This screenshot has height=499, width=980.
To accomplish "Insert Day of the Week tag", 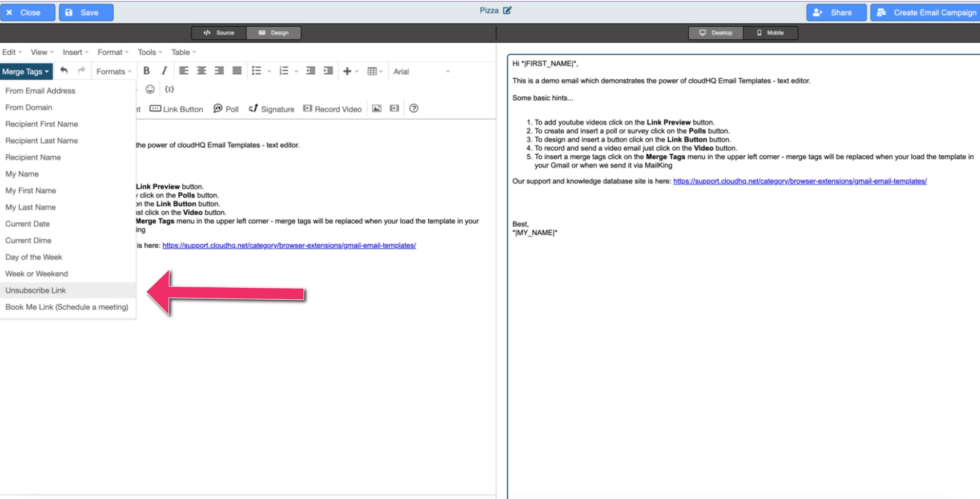I will coord(68,257).
